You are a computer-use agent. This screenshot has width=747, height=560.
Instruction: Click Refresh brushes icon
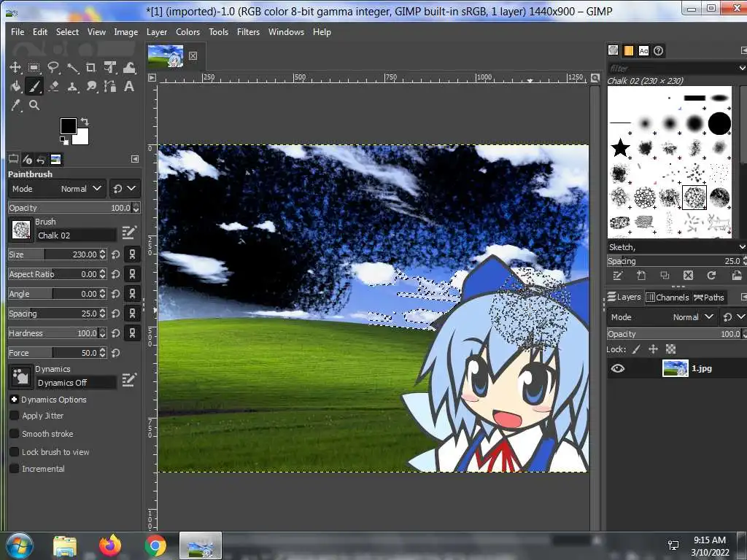pos(711,275)
